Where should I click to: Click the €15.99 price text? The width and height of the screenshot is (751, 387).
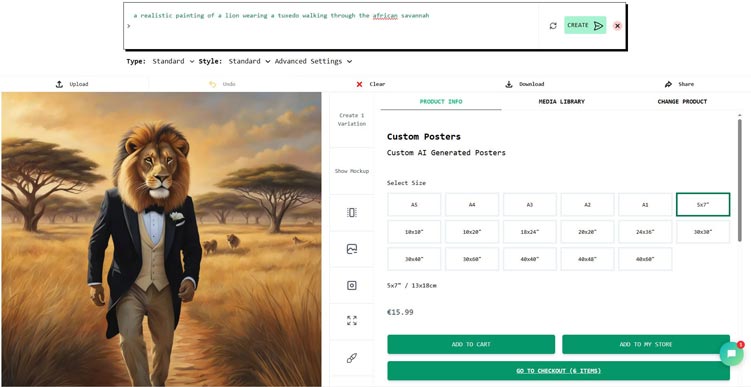(400, 312)
